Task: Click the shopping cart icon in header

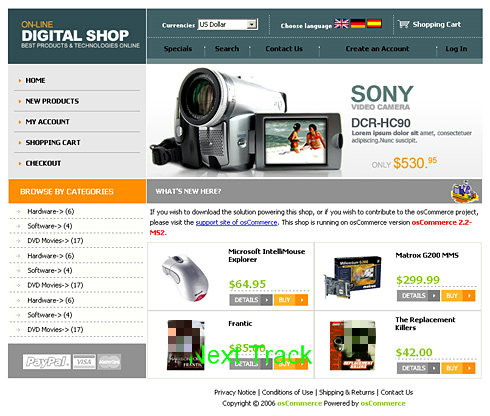Action: click(x=404, y=24)
